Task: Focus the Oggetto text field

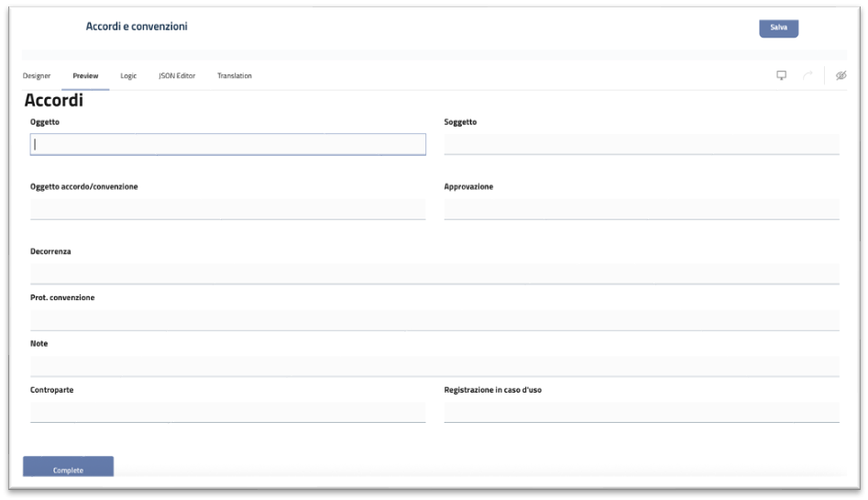Action: pyautogui.click(x=227, y=144)
